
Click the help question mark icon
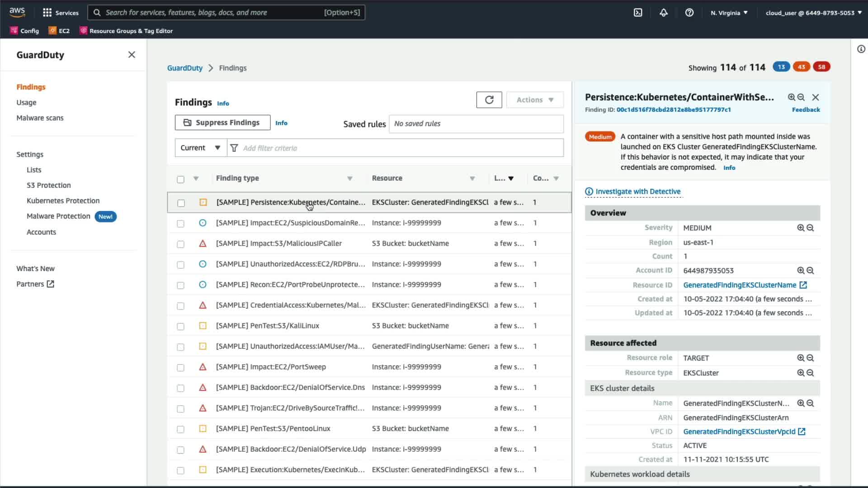coord(689,13)
